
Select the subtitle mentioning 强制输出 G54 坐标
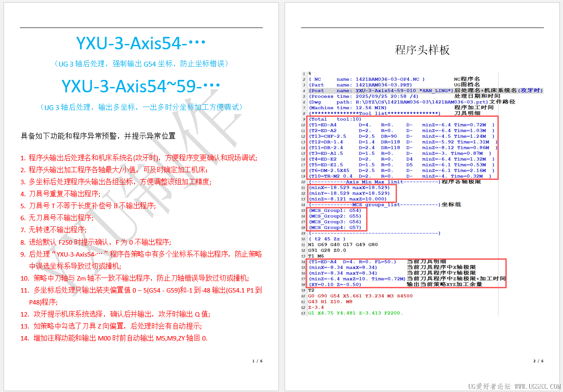pos(141,64)
